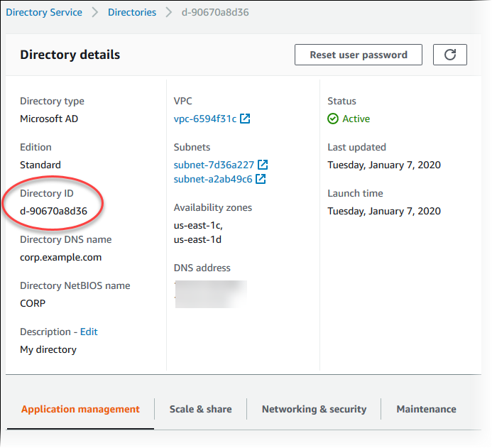Switch to the Scale & share tab
This screenshot has height=448, width=492.
coord(200,409)
